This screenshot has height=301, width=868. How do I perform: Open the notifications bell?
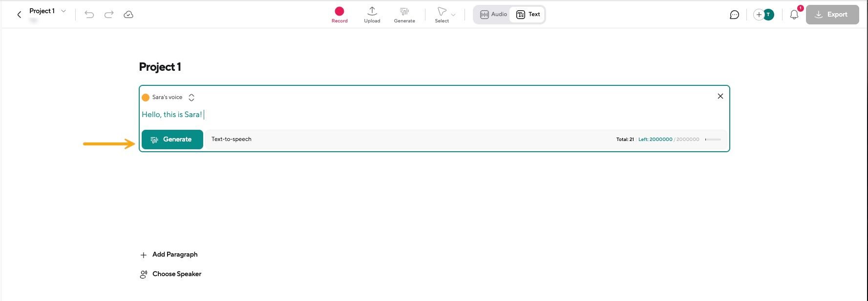[x=794, y=15]
